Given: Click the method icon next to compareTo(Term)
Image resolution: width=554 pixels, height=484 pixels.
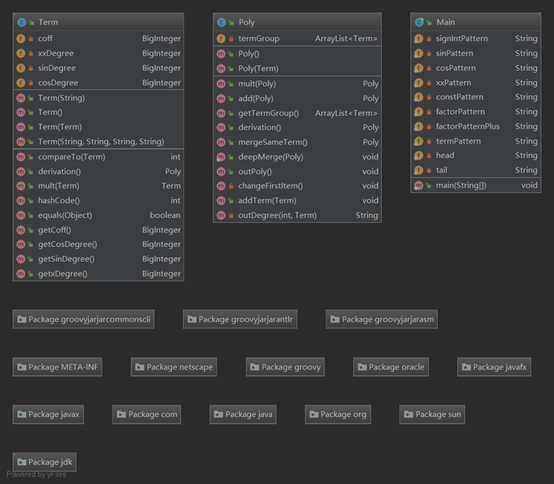Looking at the screenshot, I should pos(20,157).
